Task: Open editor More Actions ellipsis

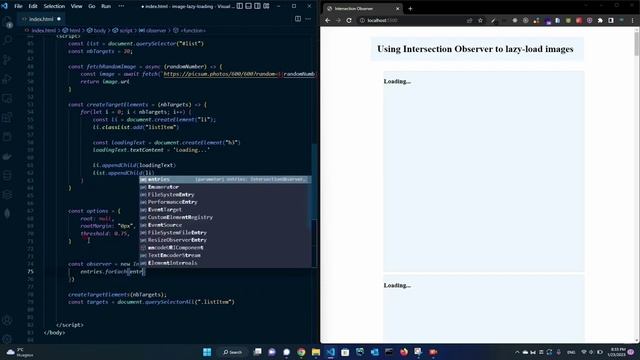Action: [x=308, y=19]
